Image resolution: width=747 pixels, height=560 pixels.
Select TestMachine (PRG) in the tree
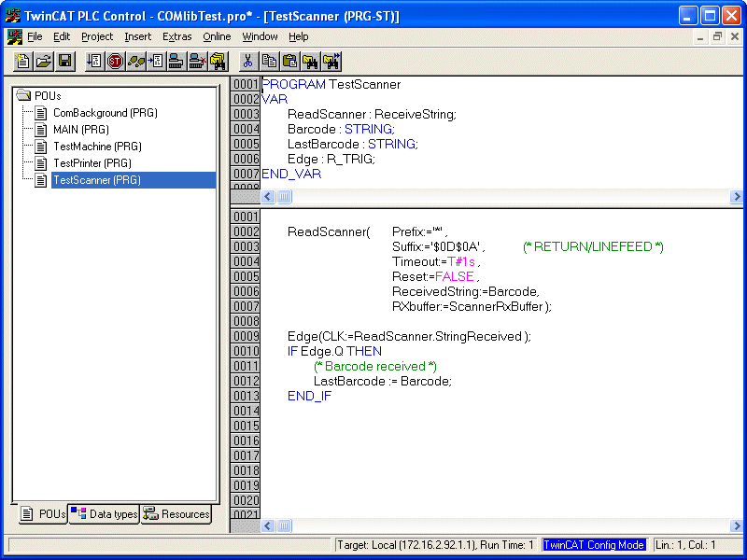[x=97, y=147]
